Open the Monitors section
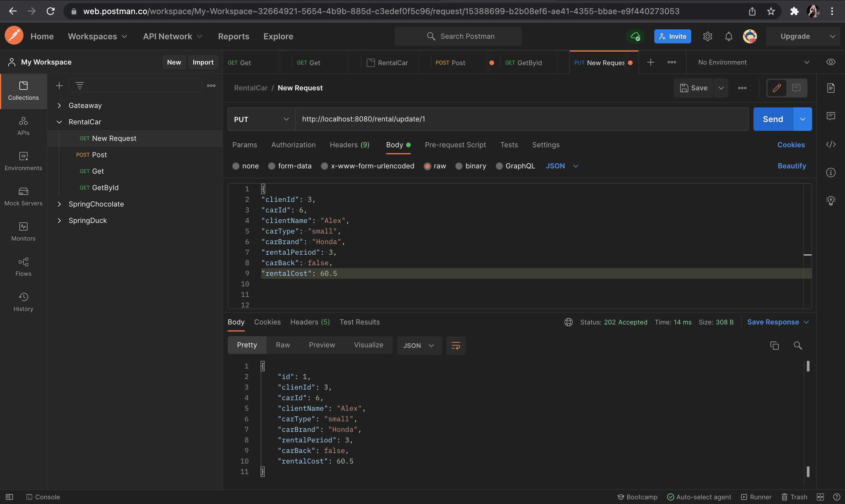This screenshot has width=845, height=504. point(23,232)
